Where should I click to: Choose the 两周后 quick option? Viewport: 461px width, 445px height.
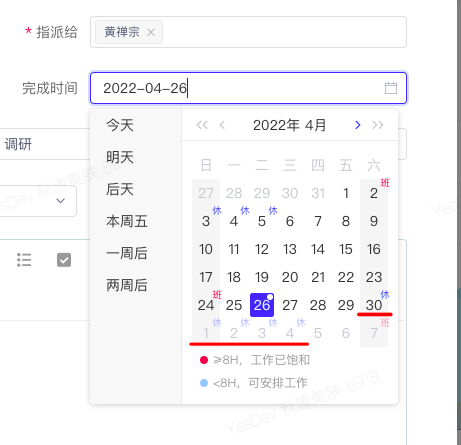[x=127, y=285]
